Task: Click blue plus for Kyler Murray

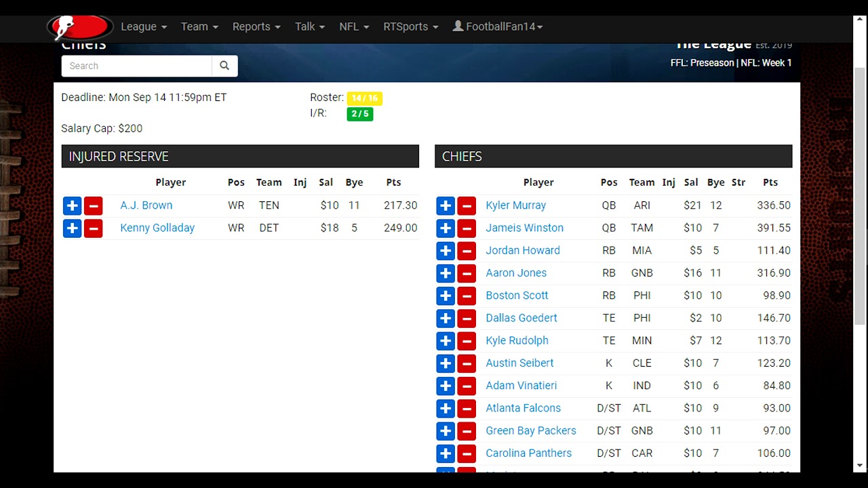Action: (x=446, y=206)
